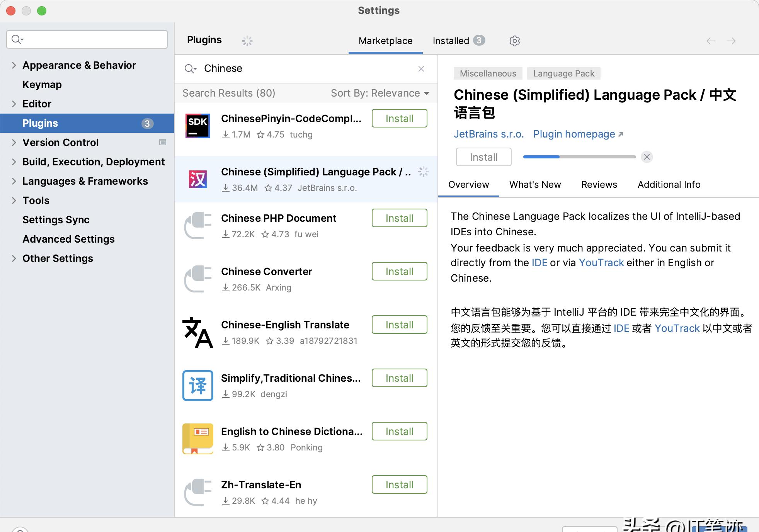This screenshot has height=532, width=759.
Task: Select the Chinese Converter plugin title
Action: 266,272
